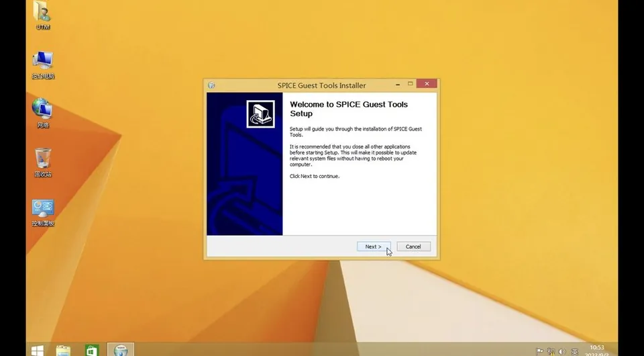Click the SPICE installer taskbar icon
This screenshot has height=356, width=644.
click(x=121, y=350)
